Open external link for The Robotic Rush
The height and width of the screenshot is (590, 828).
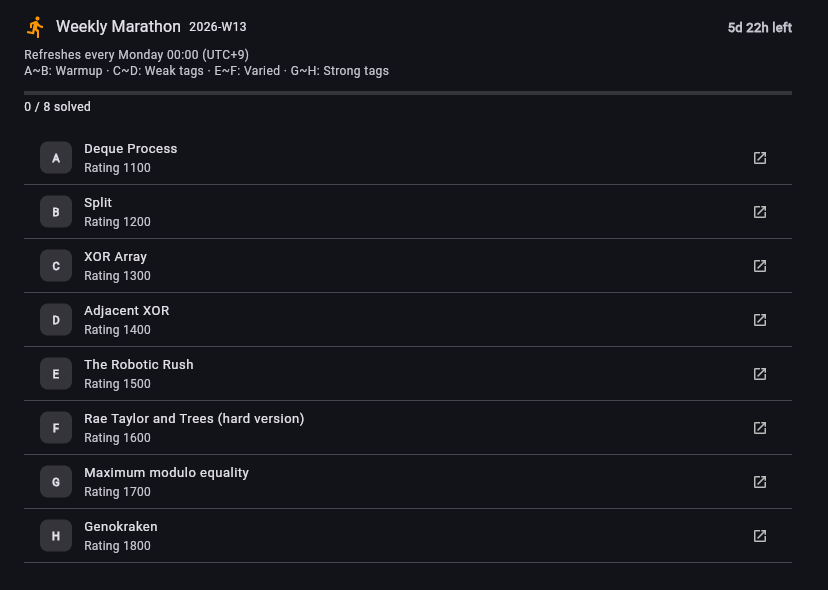point(760,374)
